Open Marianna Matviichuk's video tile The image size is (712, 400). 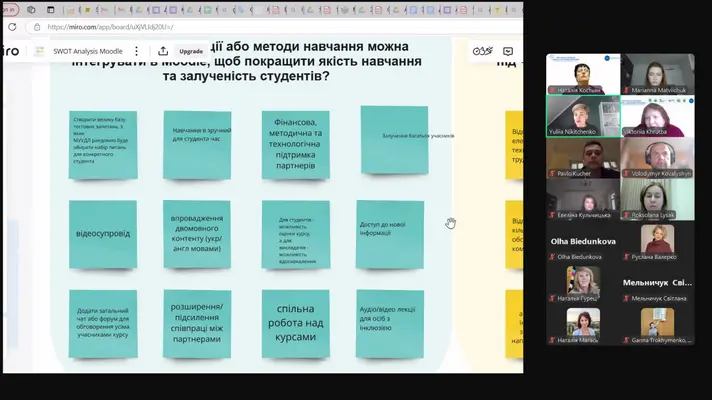click(x=658, y=74)
